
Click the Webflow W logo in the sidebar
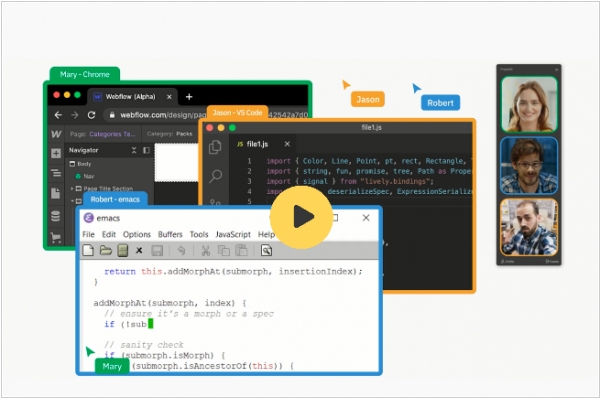[x=56, y=134]
